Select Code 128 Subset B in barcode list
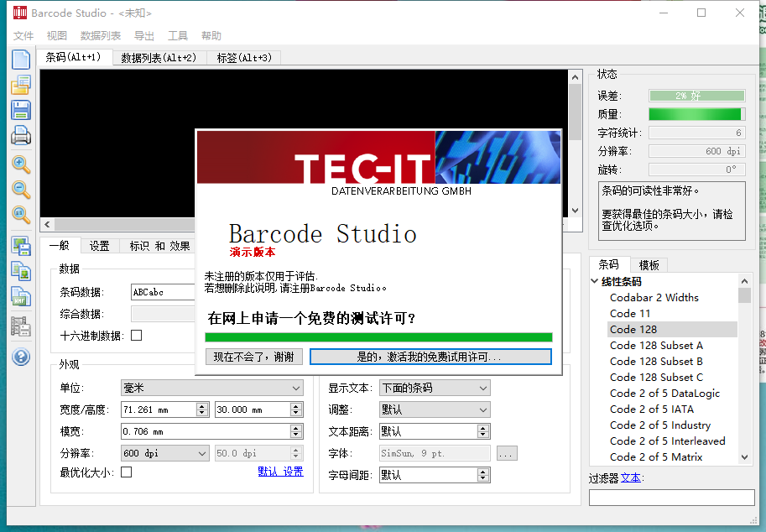Image resolution: width=766 pixels, height=532 pixels. pos(657,361)
